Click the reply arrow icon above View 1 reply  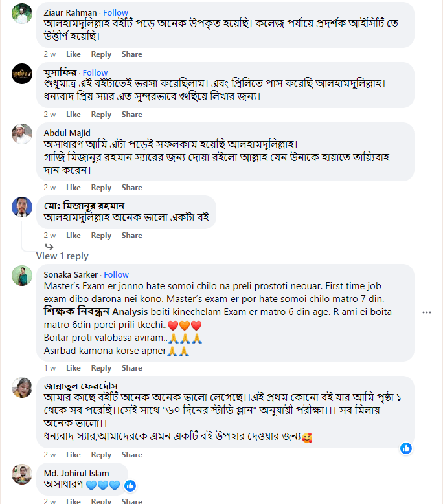49,247
